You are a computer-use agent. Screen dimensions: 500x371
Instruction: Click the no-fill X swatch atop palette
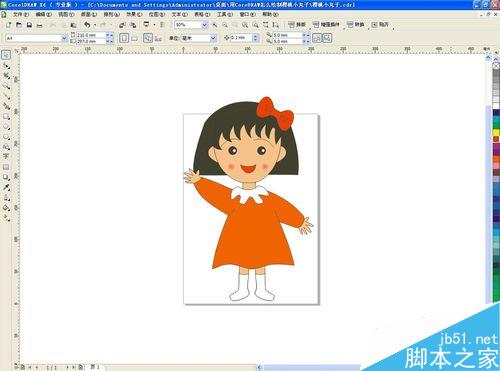[496, 65]
